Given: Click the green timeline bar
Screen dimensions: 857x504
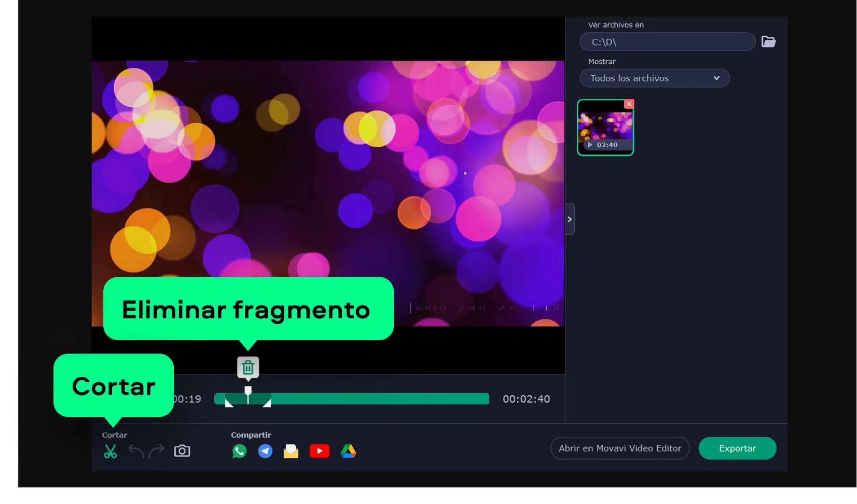Looking at the screenshot, I should tap(379, 399).
